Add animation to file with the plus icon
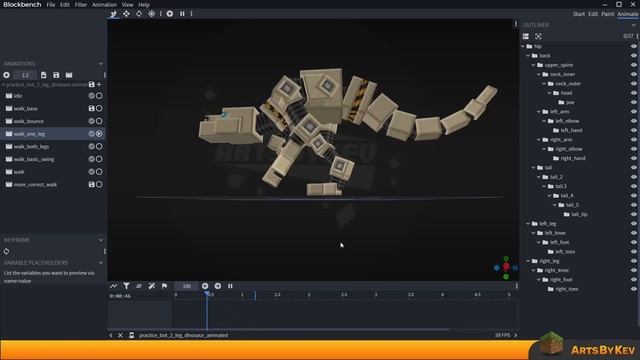640x360 pixels. coord(99,84)
